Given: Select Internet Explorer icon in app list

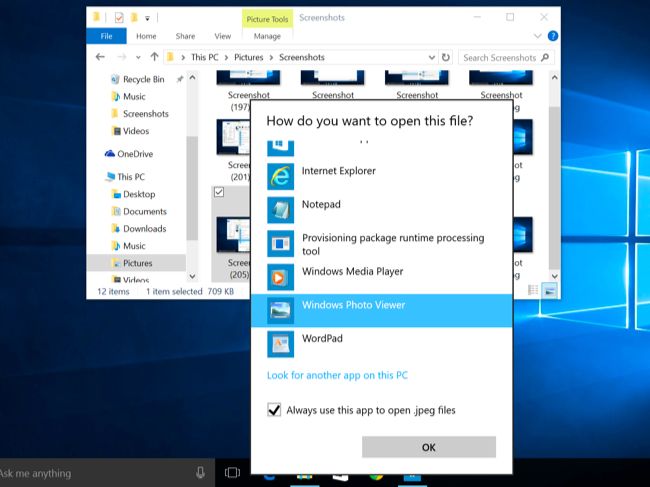Looking at the screenshot, I should pyautogui.click(x=280, y=177).
